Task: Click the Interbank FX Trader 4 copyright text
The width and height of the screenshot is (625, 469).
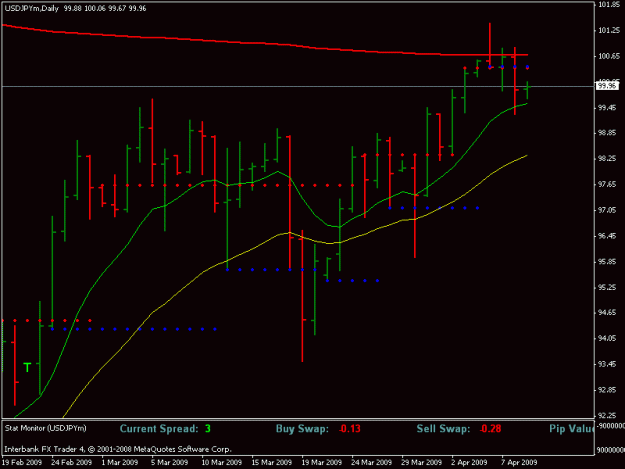Action: coord(118,449)
